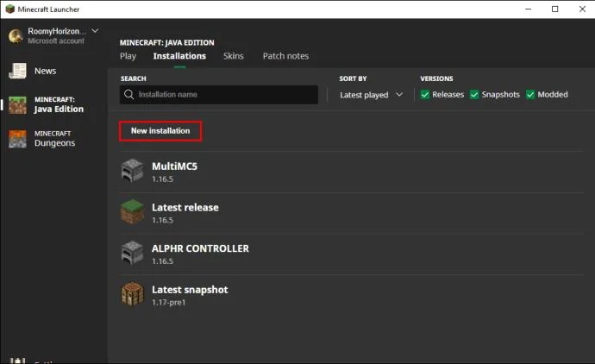Click the Latest snapshot crafting table icon
Image resolution: width=595 pixels, height=364 pixels.
[132, 294]
